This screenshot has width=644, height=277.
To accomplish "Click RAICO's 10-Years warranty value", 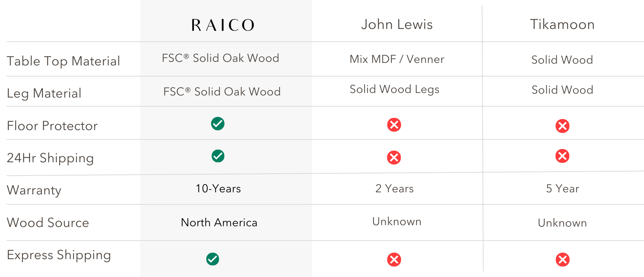I will (218, 188).
